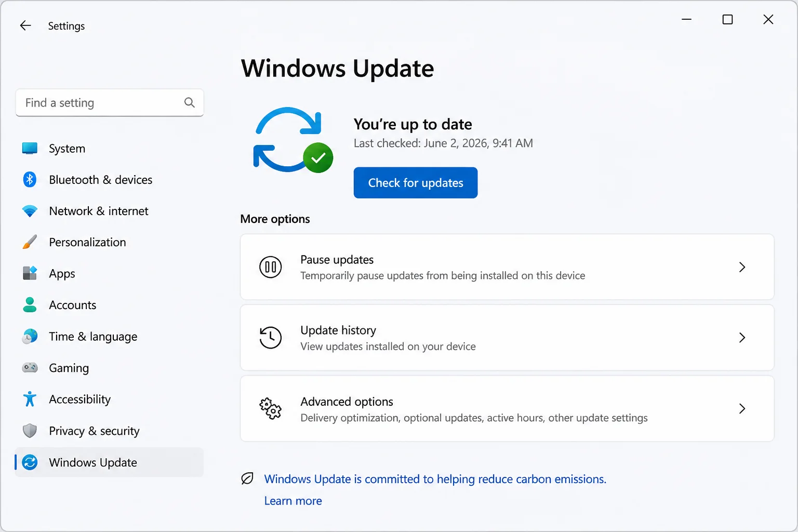
Task: Click the Bluetooth icon in sidebar
Action: 30,180
